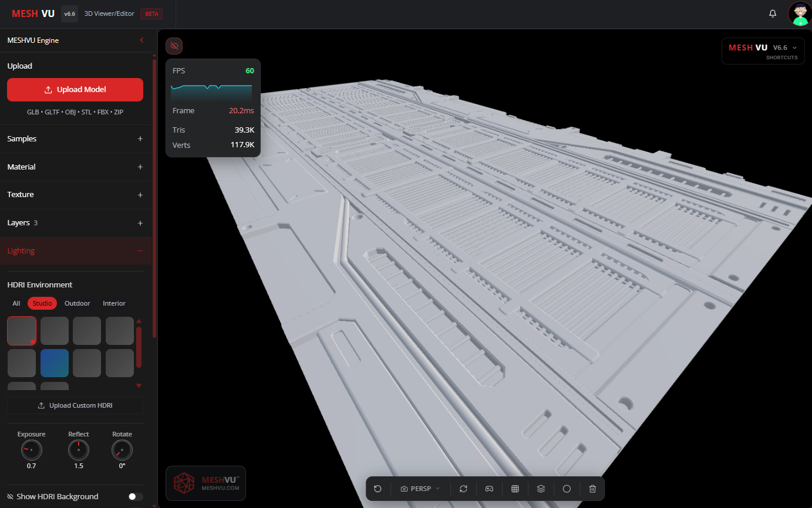Screen dimensions: 812x508
Task: Click the Exposure value 0.7
Action: 32,466
